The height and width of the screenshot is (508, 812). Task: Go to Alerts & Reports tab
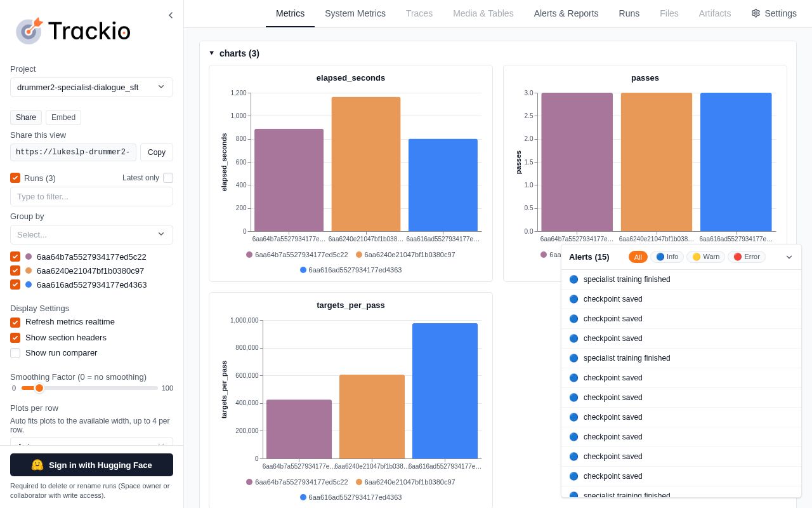[566, 13]
